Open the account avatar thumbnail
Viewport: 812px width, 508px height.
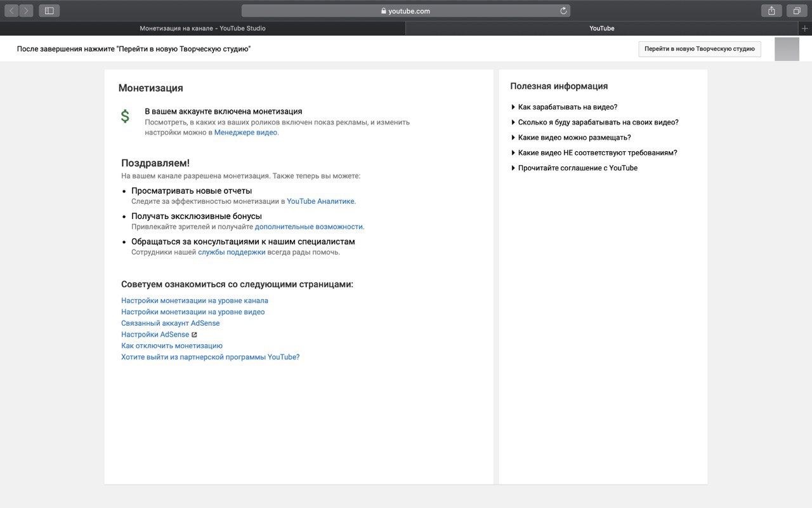pyautogui.click(x=787, y=49)
